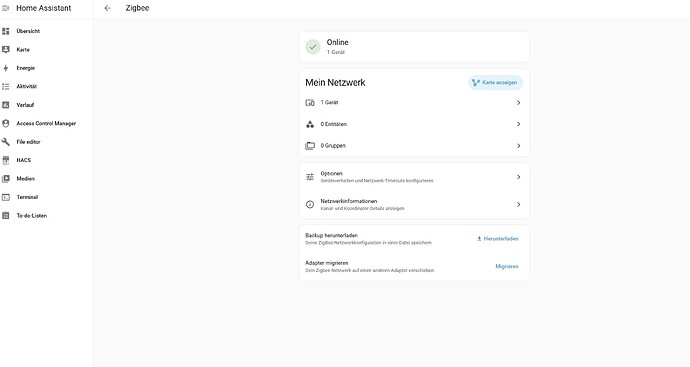This screenshot has width=690, height=367.
Task: Open Optionen via its right chevron
Action: (x=518, y=177)
